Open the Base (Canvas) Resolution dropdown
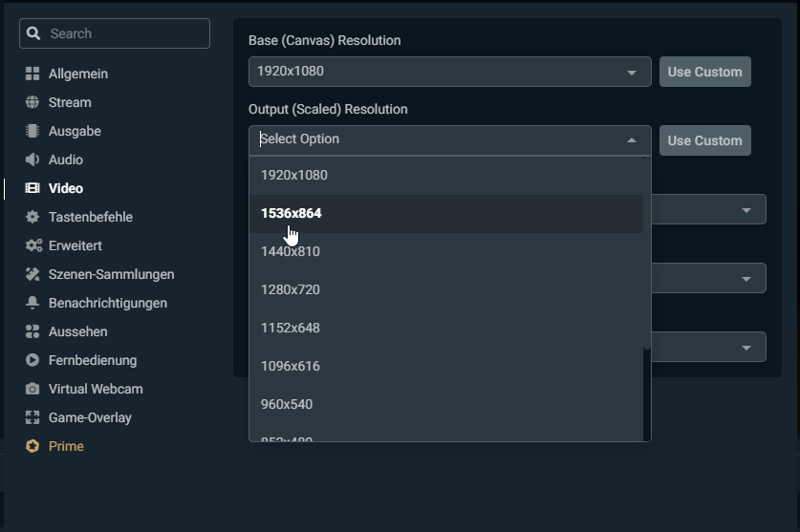The width and height of the screenshot is (800, 532). tap(449, 72)
